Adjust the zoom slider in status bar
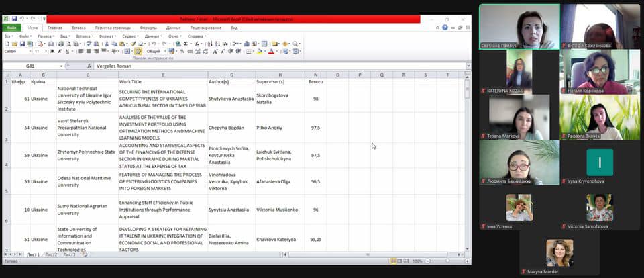This screenshot has height=278, width=644. (447, 261)
